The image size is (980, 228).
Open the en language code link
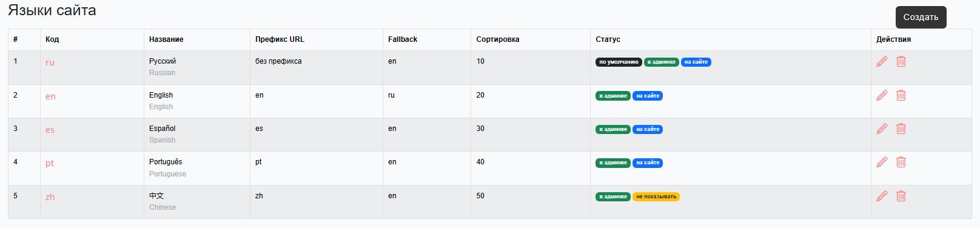[x=50, y=96]
